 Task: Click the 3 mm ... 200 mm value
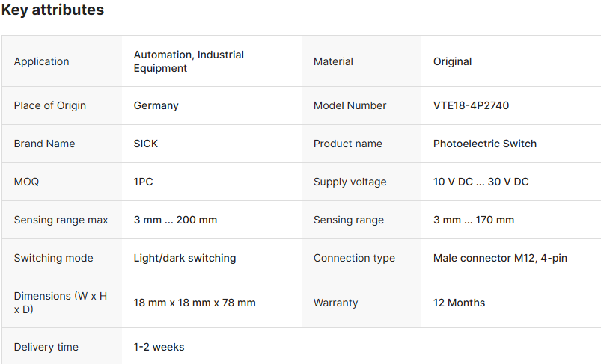(175, 220)
